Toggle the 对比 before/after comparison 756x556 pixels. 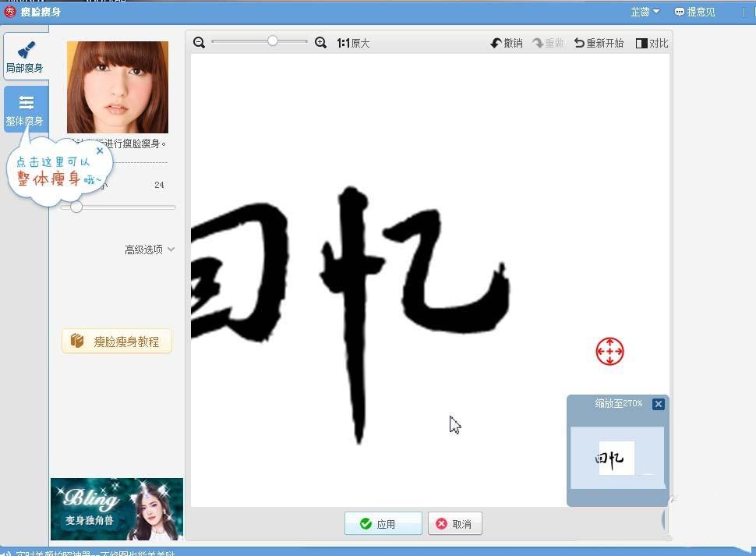point(652,43)
